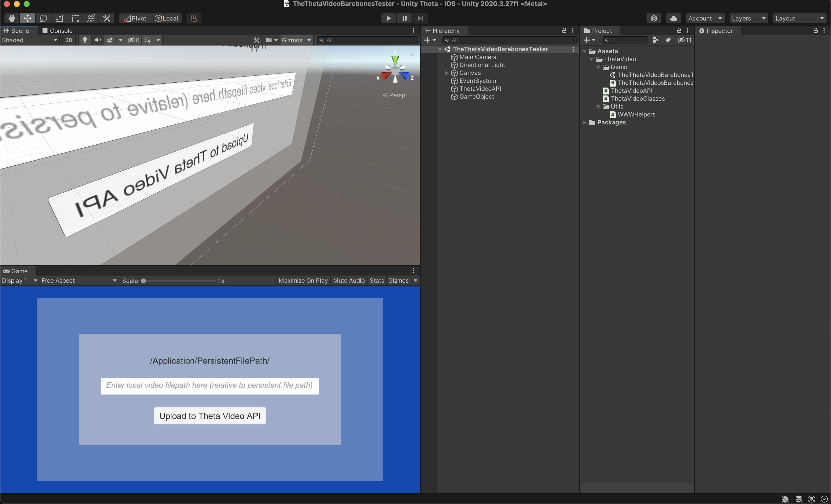This screenshot has width=831, height=504.
Task: Select the Rotate tool
Action: coord(43,18)
